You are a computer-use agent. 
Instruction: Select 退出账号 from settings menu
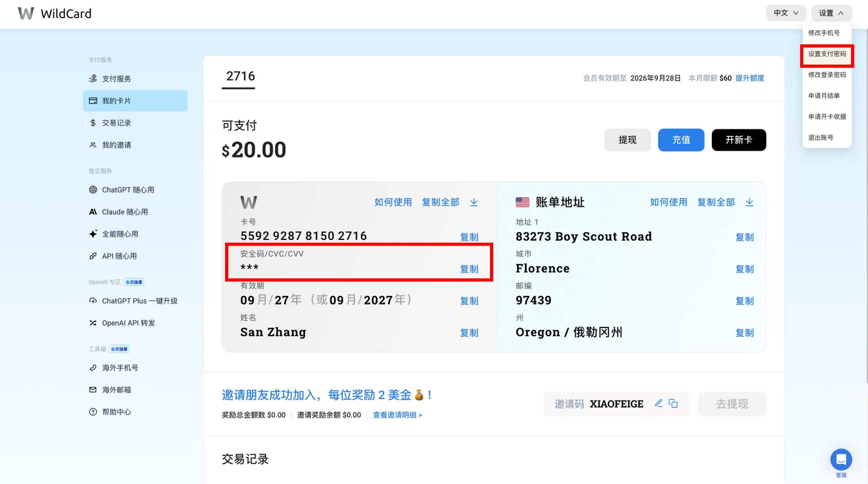pyautogui.click(x=820, y=138)
